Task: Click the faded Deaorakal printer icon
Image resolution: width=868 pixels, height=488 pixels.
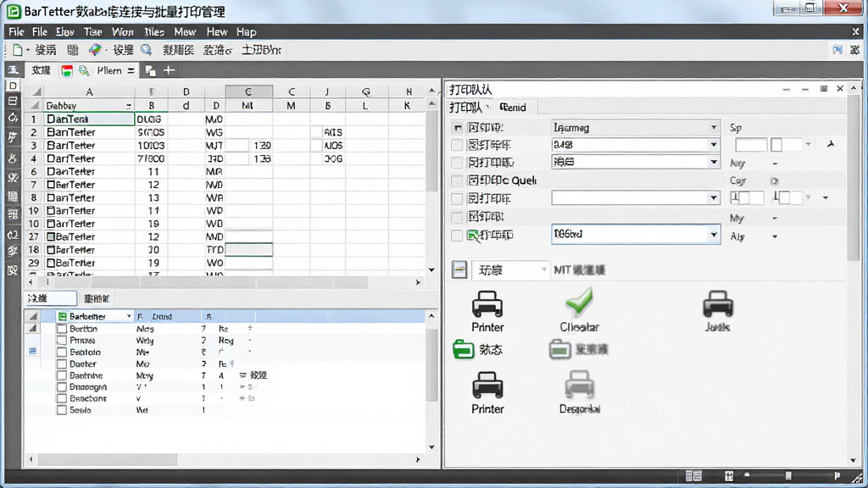Action: click(x=579, y=384)
